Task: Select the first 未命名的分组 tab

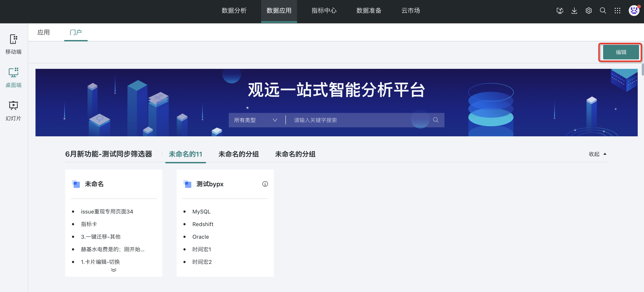Action: pos(238,154)
